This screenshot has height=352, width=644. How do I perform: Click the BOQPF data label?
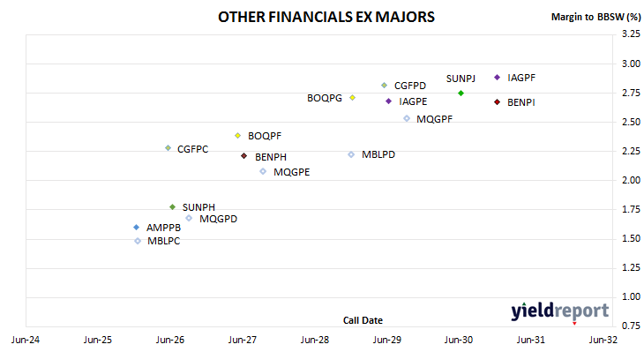tap(265, 136)
